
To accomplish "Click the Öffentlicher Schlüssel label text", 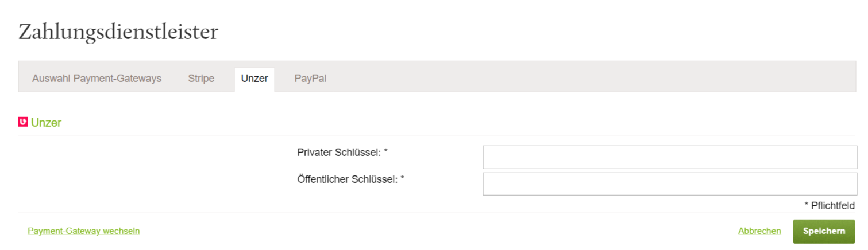I will (348, 179).
